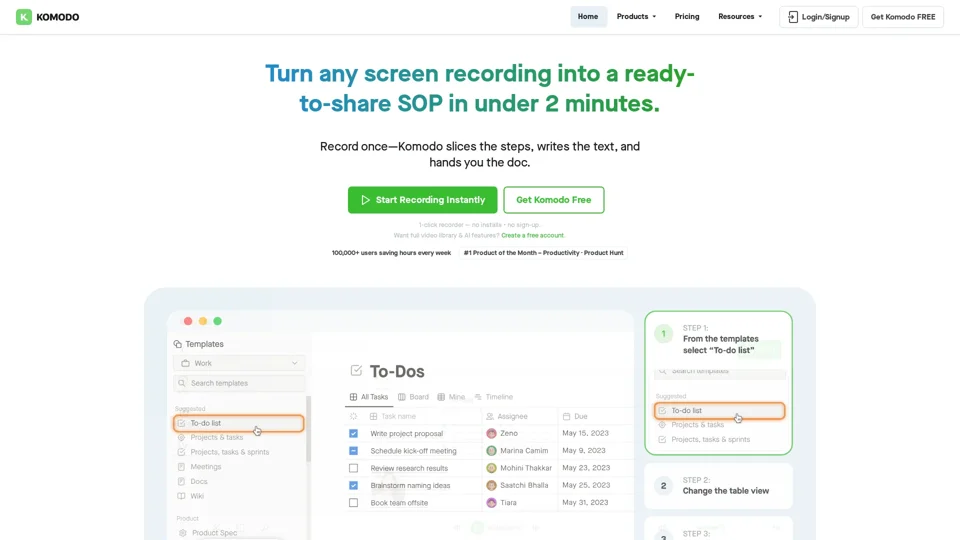Image resolution: width=960 pixels, height=540 pixels.
Task: Click the Templates icon in sidebar
Action: click(x=178, y=344)
